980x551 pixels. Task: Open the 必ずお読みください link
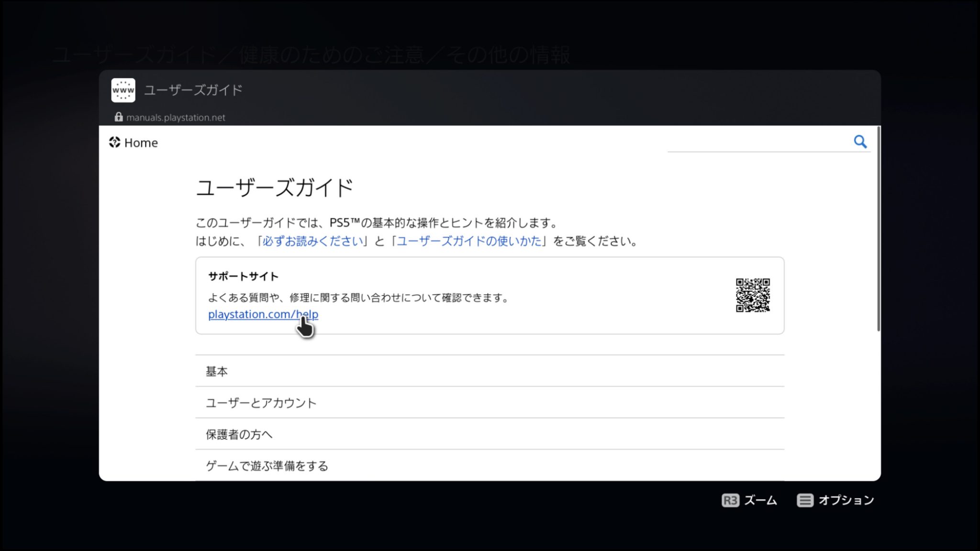(x=312, y=241)
